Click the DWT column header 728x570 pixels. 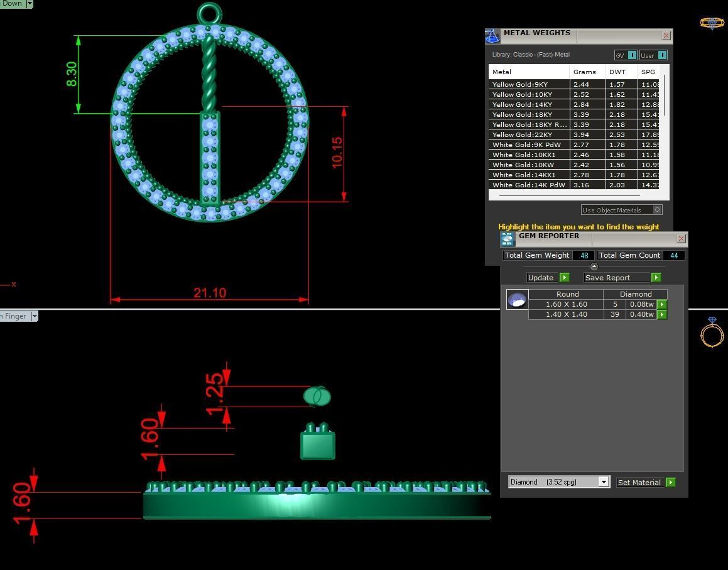(621, 72)
